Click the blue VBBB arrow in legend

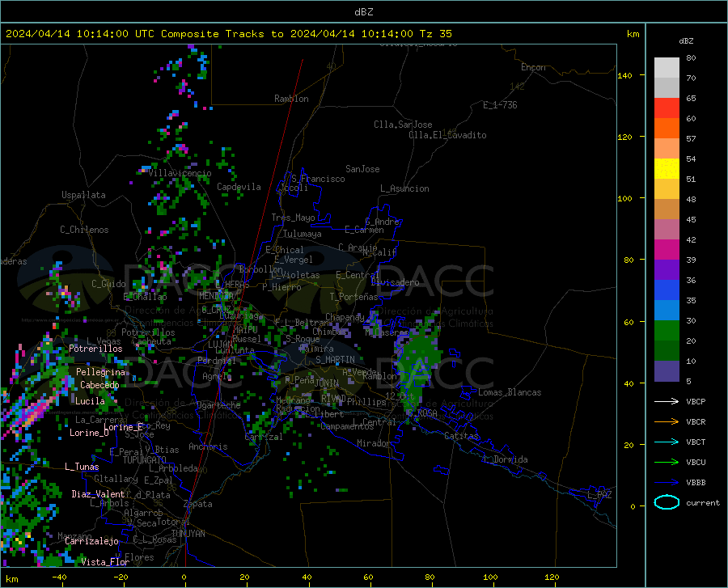667,483
